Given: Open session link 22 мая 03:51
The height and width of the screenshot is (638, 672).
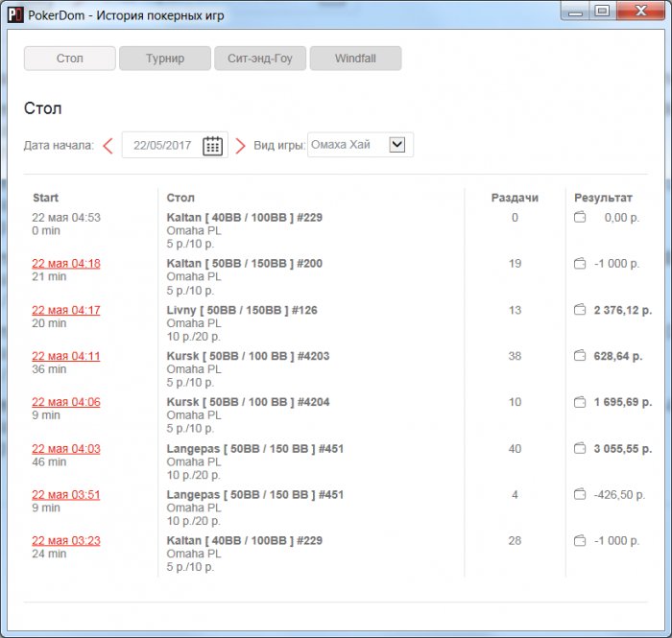Looking at the screenshot, I should 66,494.
